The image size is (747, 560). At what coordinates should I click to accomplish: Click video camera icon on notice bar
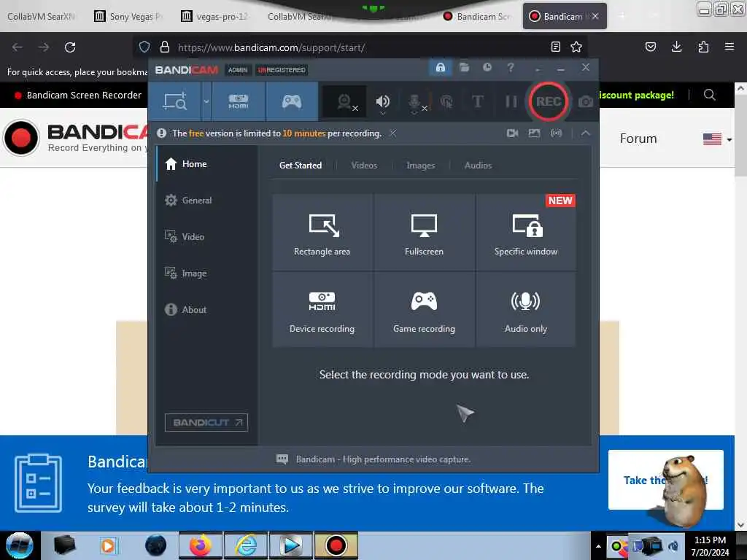click(513, 133)
